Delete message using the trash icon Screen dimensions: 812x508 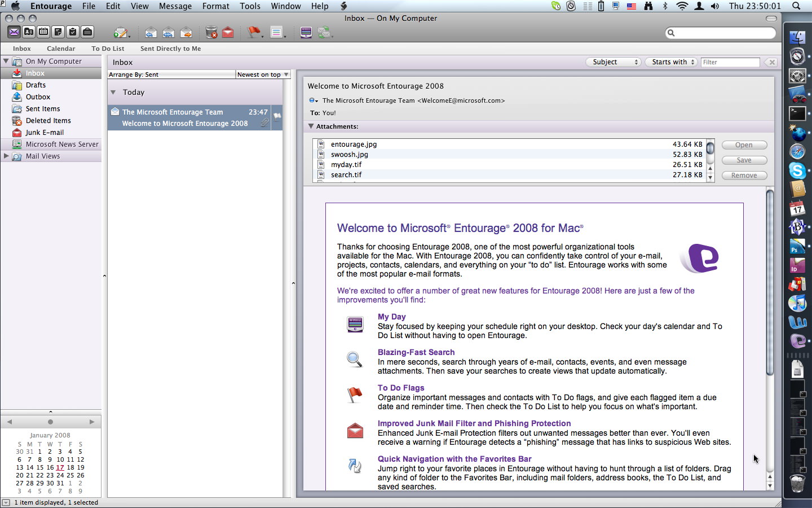tap(211, 32)
